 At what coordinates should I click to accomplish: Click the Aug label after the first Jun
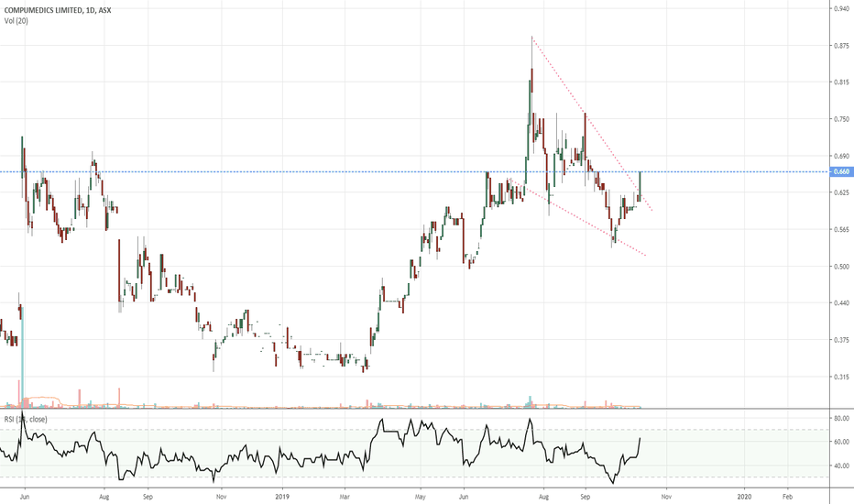coord(104,497)
